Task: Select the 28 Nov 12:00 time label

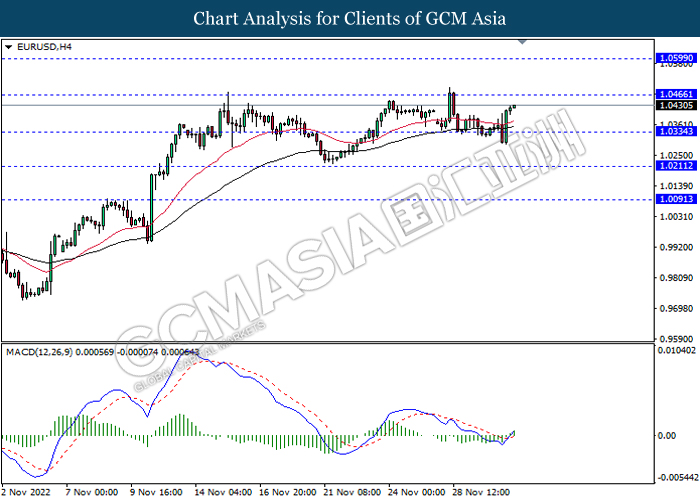Action: [481, 492]
